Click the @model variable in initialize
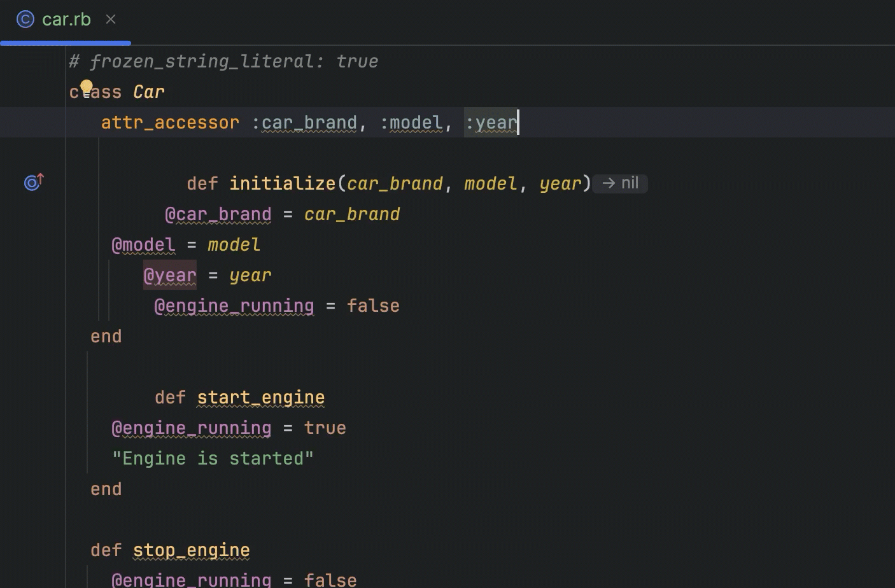The image size is (895, 588). click(143, 244)
